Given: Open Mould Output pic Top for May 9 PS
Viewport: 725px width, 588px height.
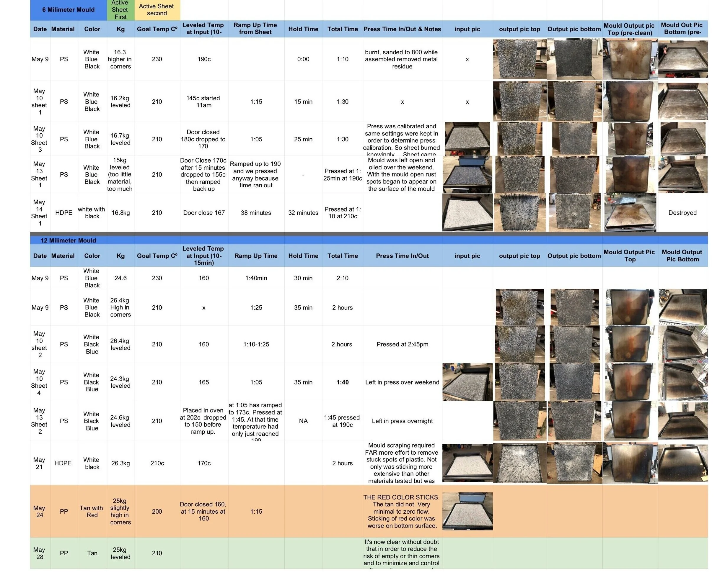Looking at the screenshot, I should (630, 59).
